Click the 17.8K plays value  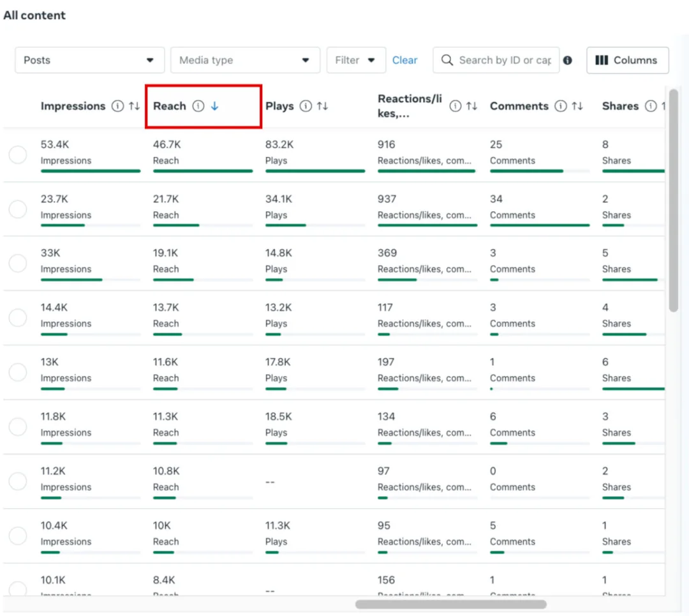click(x=278, y=363)
